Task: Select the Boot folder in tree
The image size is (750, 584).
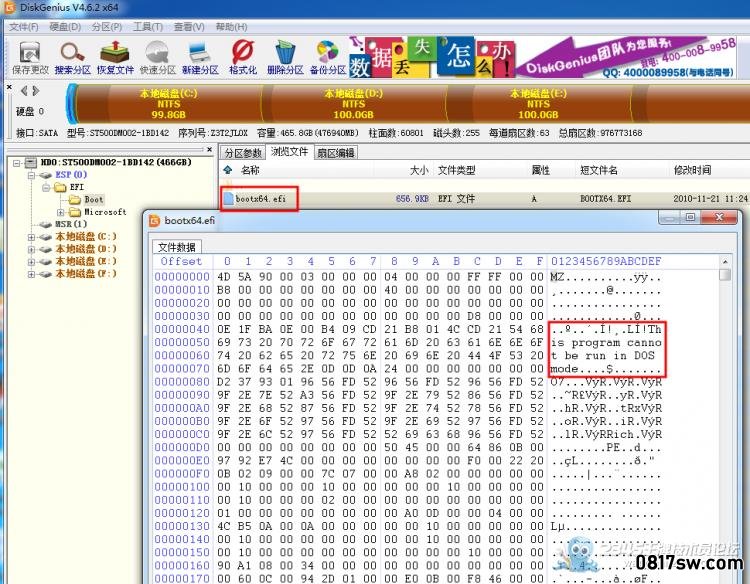Action: [x=93, y=199]
